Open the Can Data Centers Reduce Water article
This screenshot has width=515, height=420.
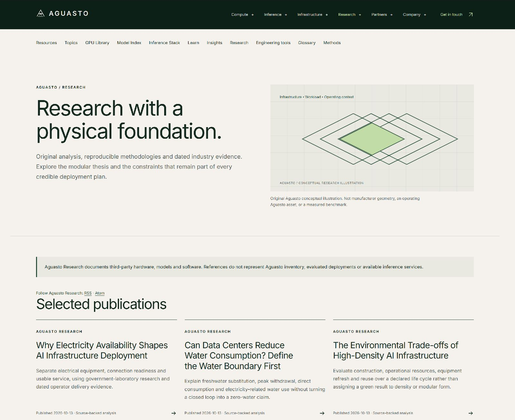[x=239, y=356]
